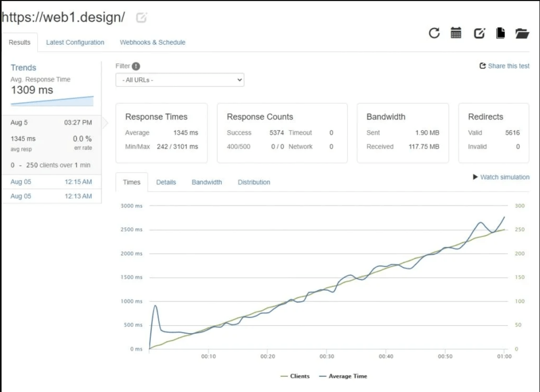Open the All URLs filter dropdown
Screen dimensions: 540x392
(x=180, y=80)
